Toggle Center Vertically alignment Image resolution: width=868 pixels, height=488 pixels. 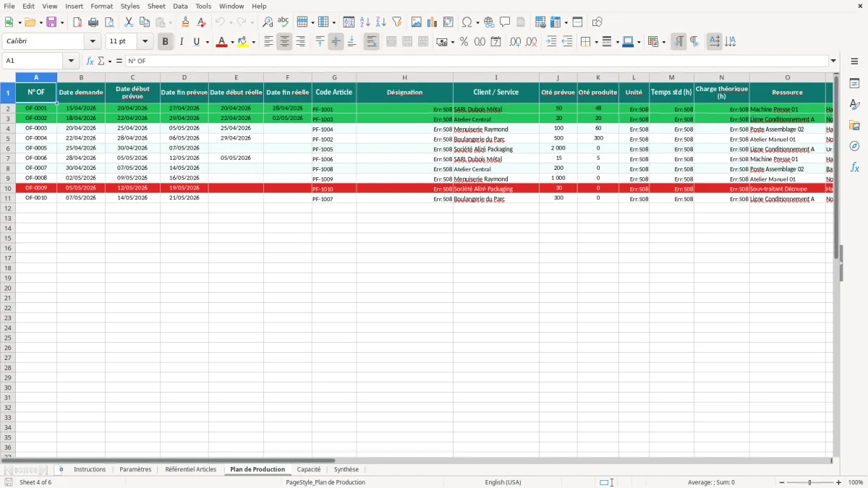pos(336,42)
